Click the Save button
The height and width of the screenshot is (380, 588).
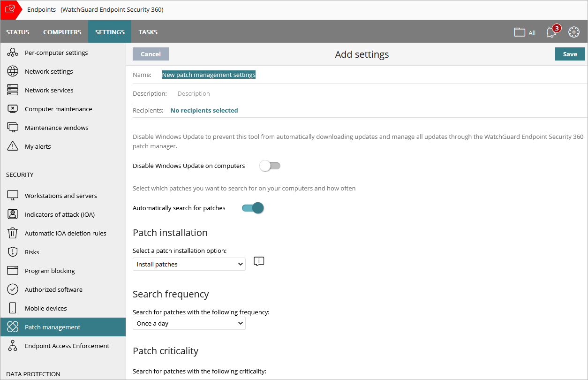coord(570,54)
